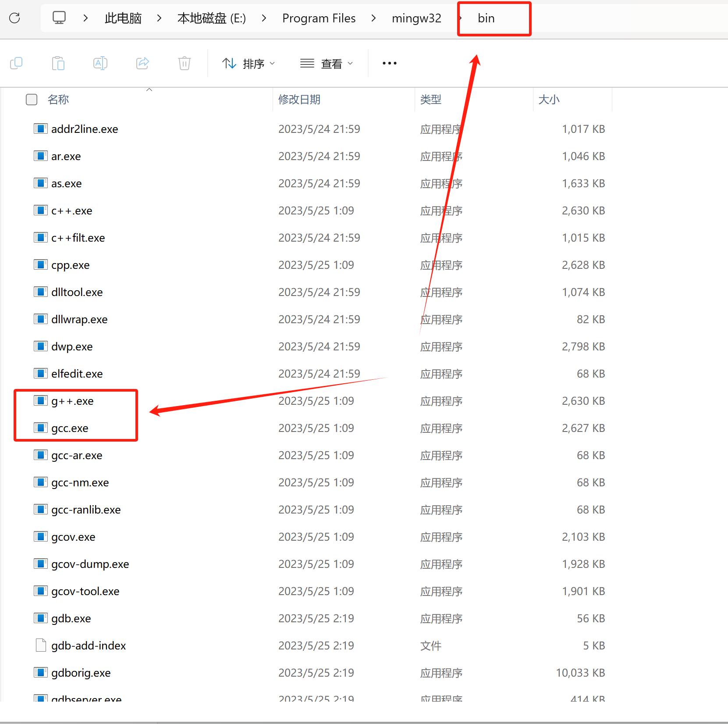Open the 查看 view dropdown
728x724 pixels.
pyautogui.click(x=327, y=64)
